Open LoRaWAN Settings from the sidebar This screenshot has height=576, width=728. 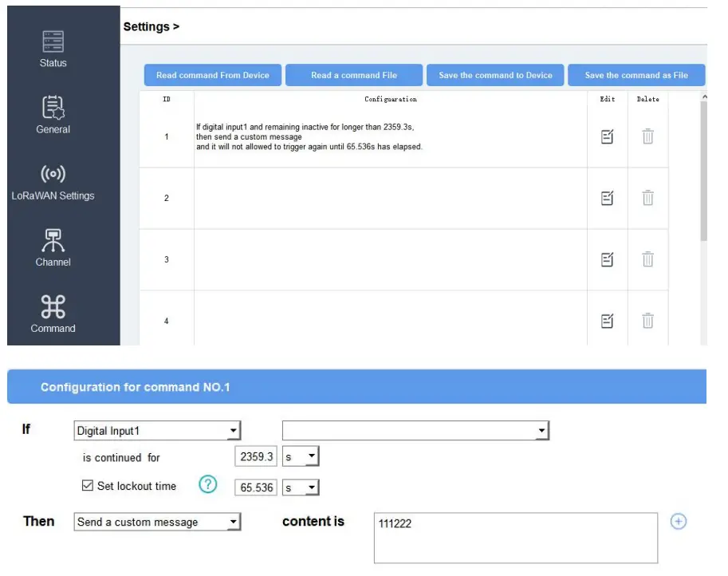(52, 174)
